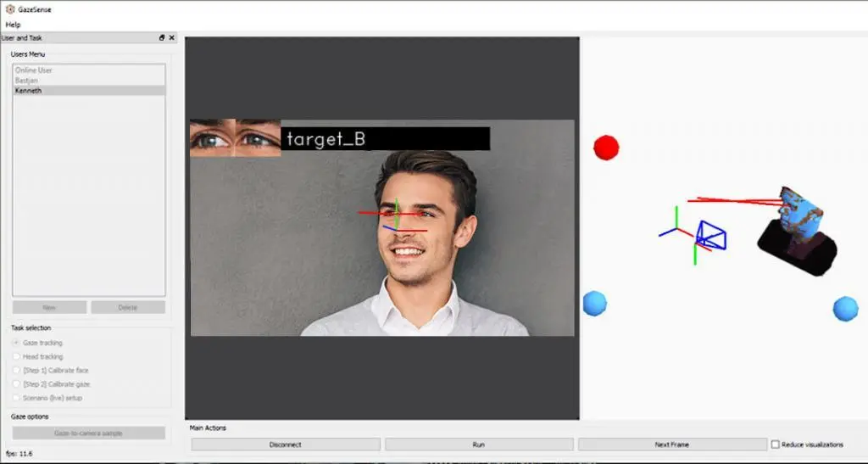This screenshot has height=464, width=868.
Task: Select Bastjan in users list
Action: (x=88, y=81)
